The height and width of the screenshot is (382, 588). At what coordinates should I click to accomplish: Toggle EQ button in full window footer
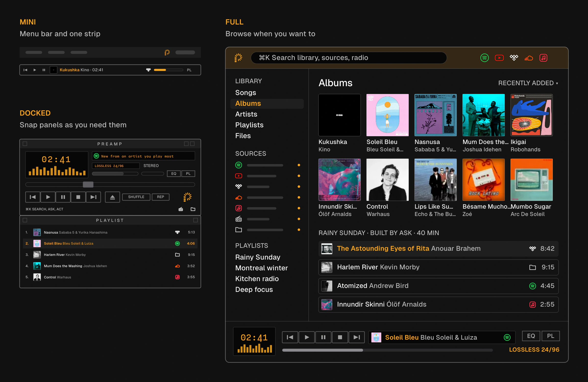(x=531, y=336)
